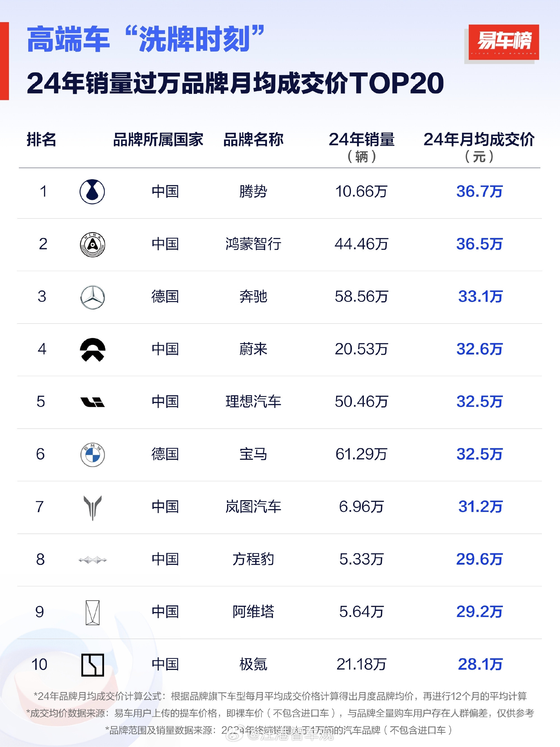Click the price 36.7万
The width and height of the screenshot is (560, 747).
(479, 191)
